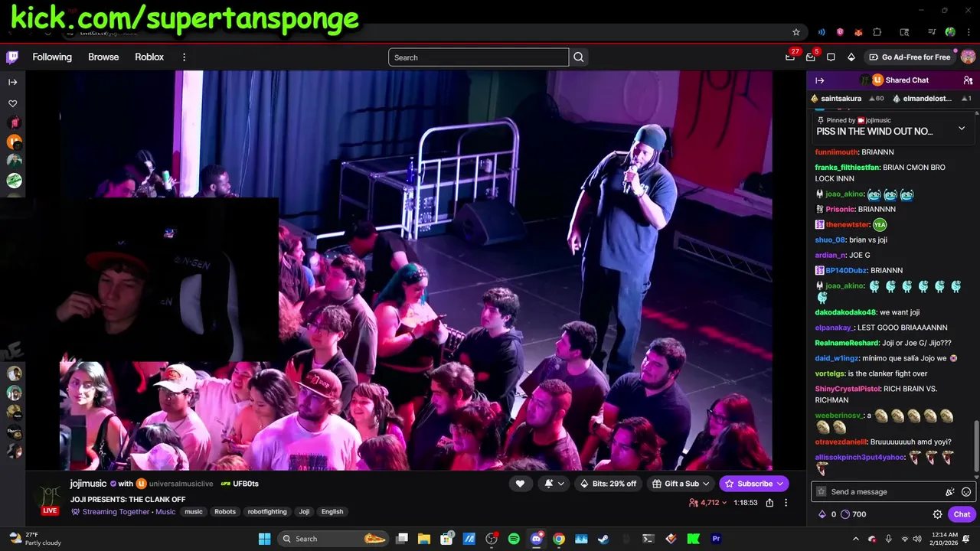
Task: Select the Robots tag
Action: pyautogui.click(x=225, y=512)
